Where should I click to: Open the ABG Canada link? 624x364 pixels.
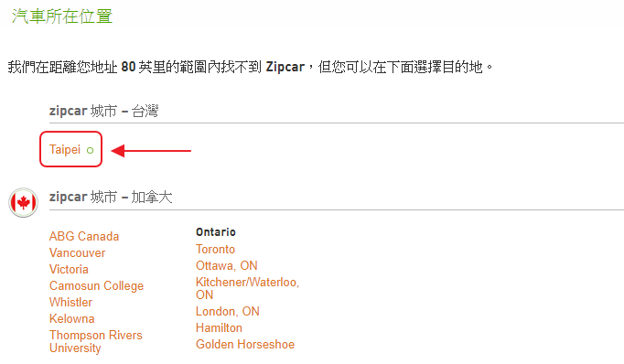pyautogui.click(x=84, y=236)
